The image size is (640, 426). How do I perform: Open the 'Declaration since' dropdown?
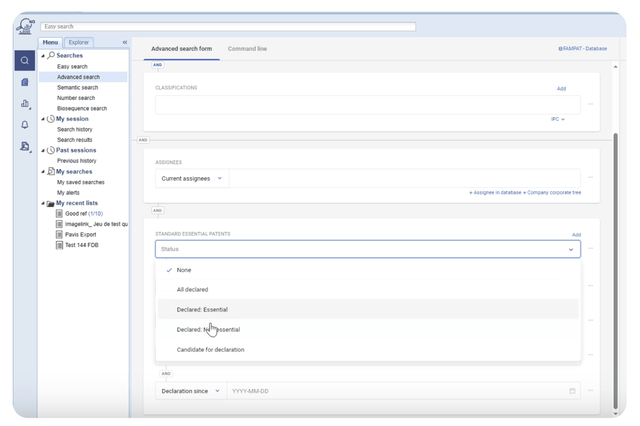pos(191,391)
